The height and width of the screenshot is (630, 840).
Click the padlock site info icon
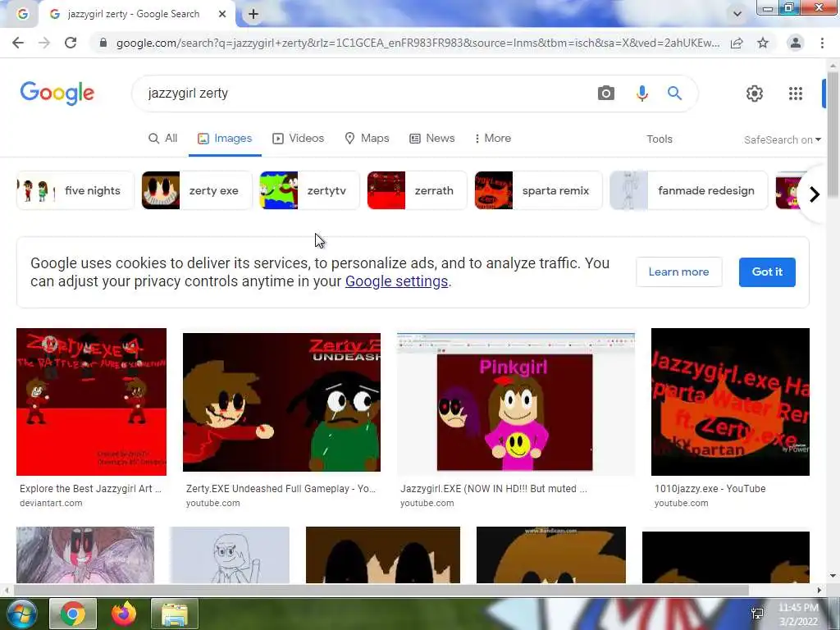point(103,43)
